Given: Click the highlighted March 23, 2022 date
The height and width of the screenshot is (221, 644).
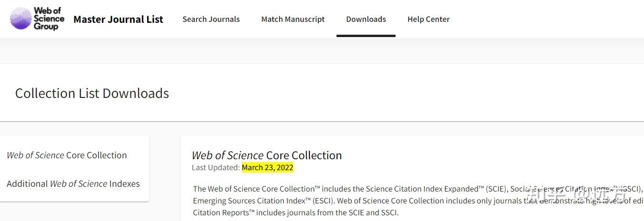Looking at the screenshot, I should (x=268, y=168).
